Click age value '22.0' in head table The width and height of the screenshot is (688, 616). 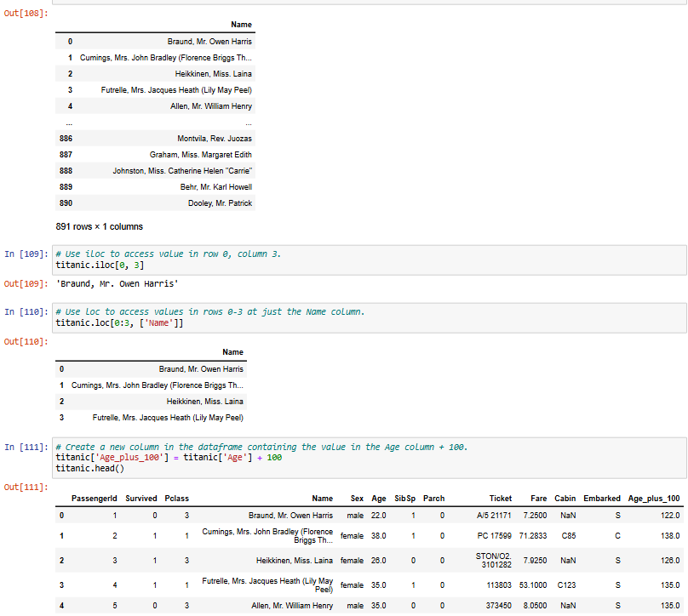pyautogui.click(x=378, y=516)
